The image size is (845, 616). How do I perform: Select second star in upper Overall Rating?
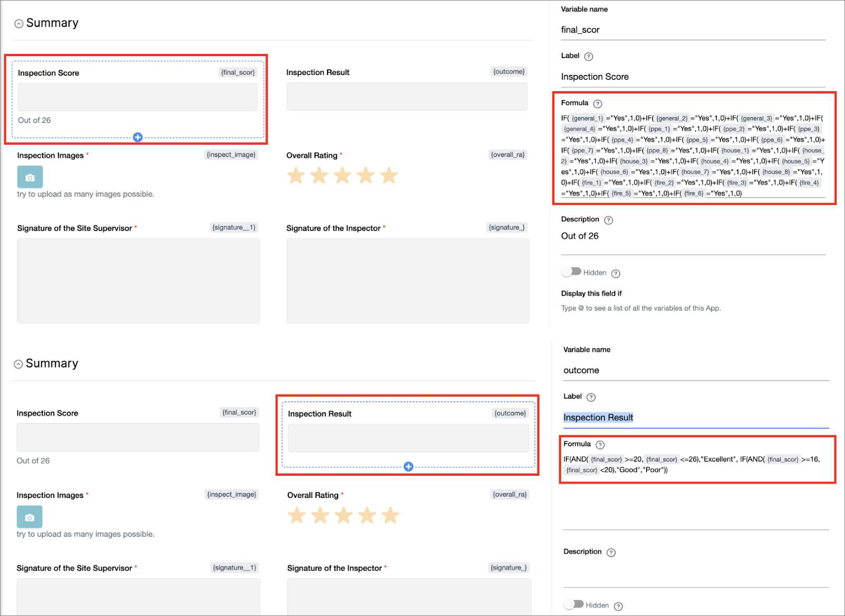[319, 175]
